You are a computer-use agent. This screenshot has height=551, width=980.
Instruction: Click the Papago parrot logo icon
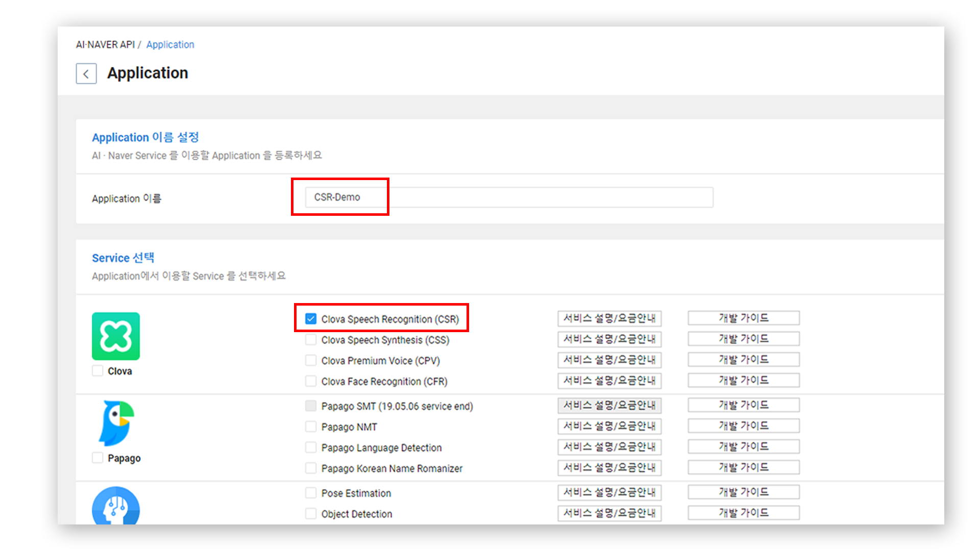point(116,423)
